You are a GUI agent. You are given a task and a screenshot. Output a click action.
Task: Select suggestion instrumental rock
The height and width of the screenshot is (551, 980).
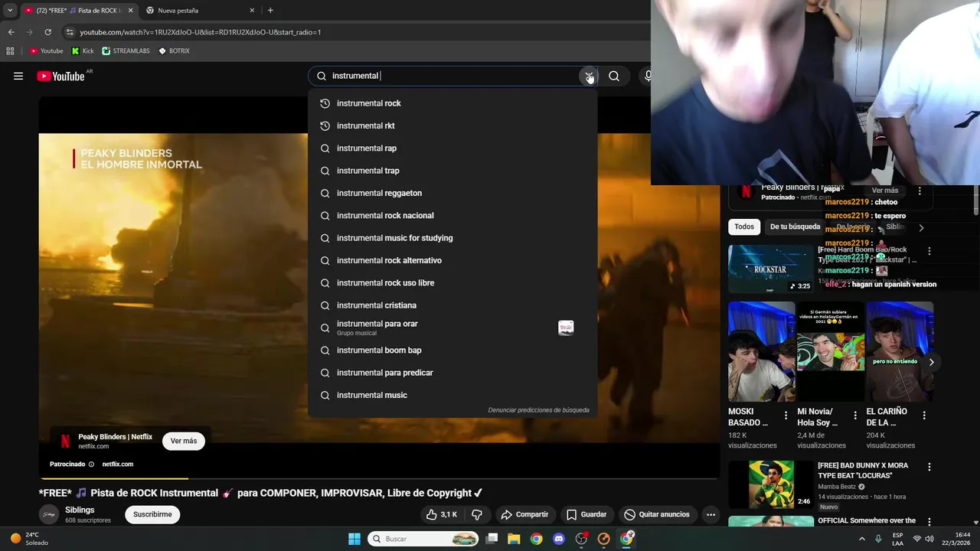pyautogui.click(x=452, y=103)
